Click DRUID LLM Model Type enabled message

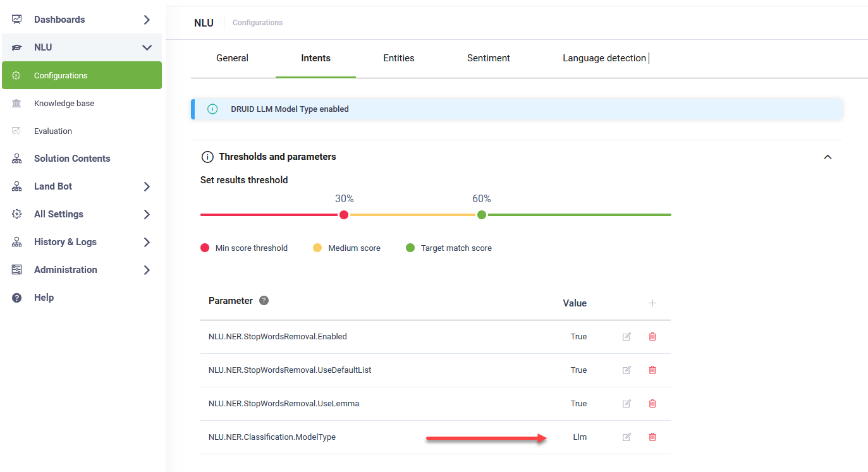[x=290, y=109]
